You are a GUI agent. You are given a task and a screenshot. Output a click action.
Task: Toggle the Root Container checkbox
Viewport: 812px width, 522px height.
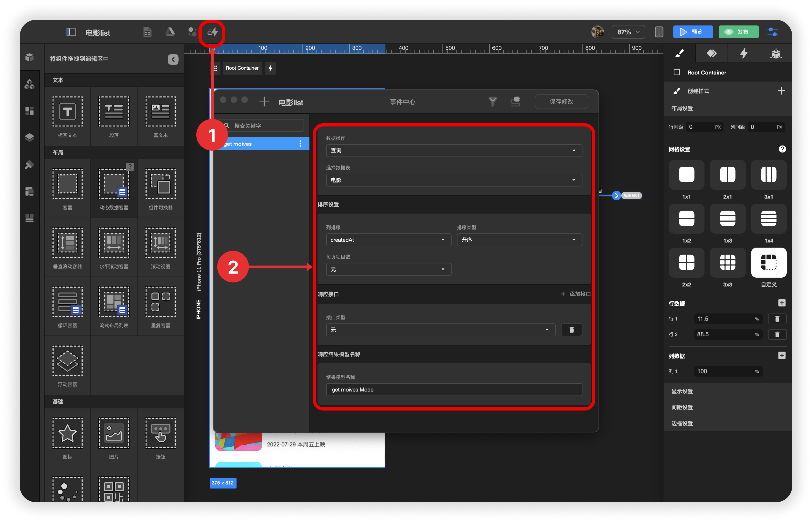pos(677,72)
